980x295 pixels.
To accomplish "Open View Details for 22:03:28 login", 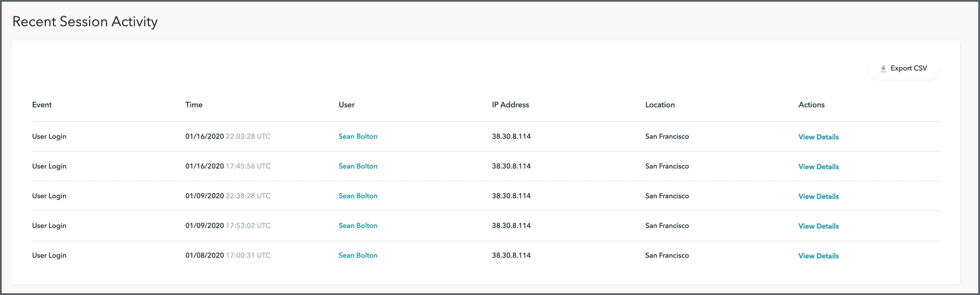I will 818,137.
